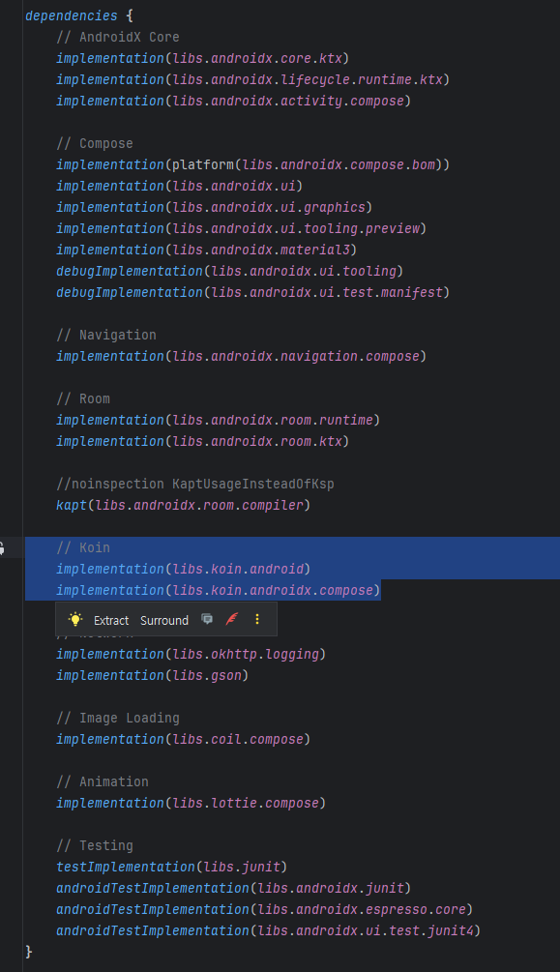Screen dimensions: 560x972
Task: Open the inline chat bubble icon
Action: click(207, 620)
